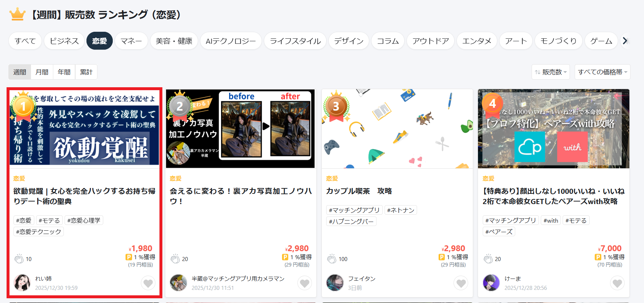Viewport: 644px width, 303px height.
Task: Click the #恋愛心理学 hashtag
Action: 84,220
